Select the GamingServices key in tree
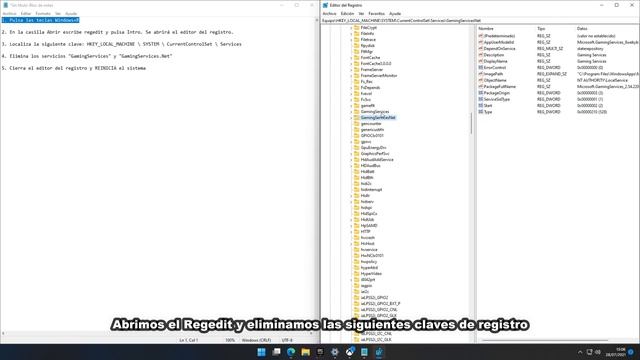The width and height of the screenshot is (640, 360). click(x=375, y=111)
